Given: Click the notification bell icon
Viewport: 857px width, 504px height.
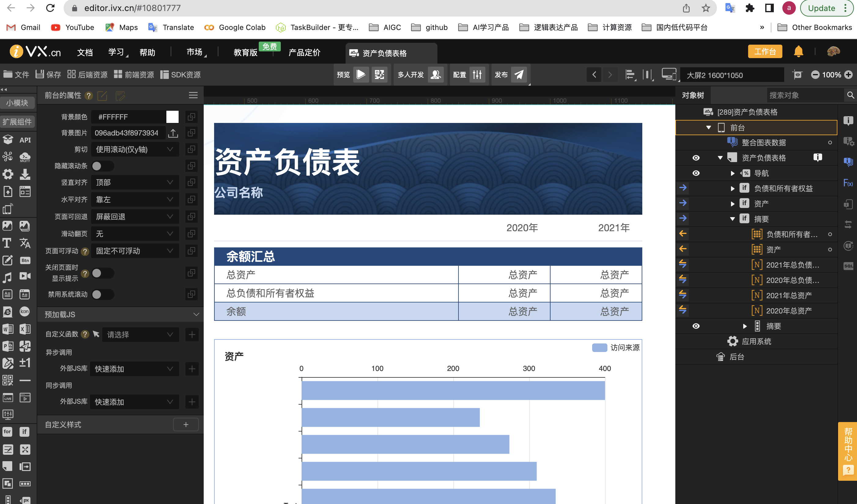Looking at the screenshot, I should tap(798, 52).
